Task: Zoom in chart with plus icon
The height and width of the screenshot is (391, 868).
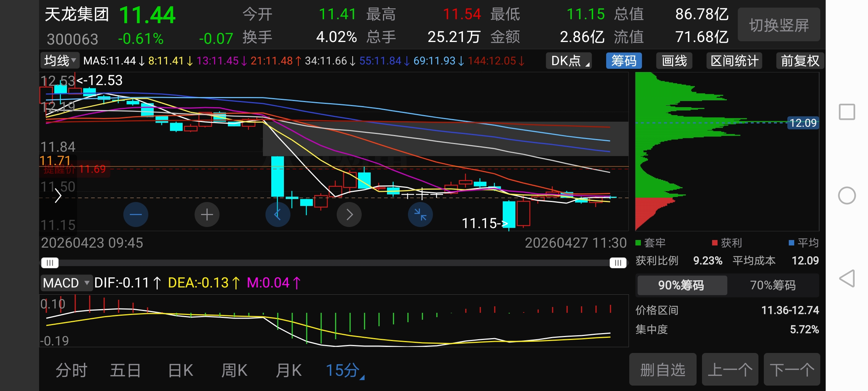Action: click(x=207, y=215)
